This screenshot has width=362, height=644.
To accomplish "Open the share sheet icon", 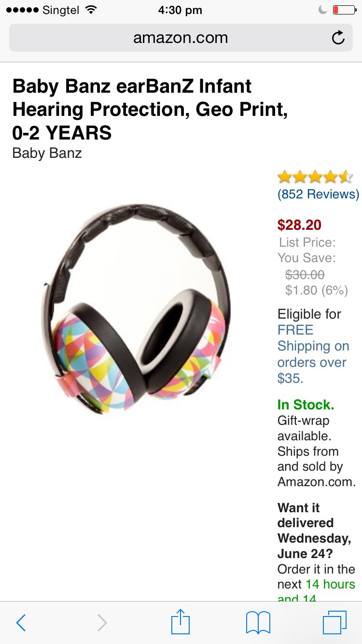I will (x=181, y=622).
